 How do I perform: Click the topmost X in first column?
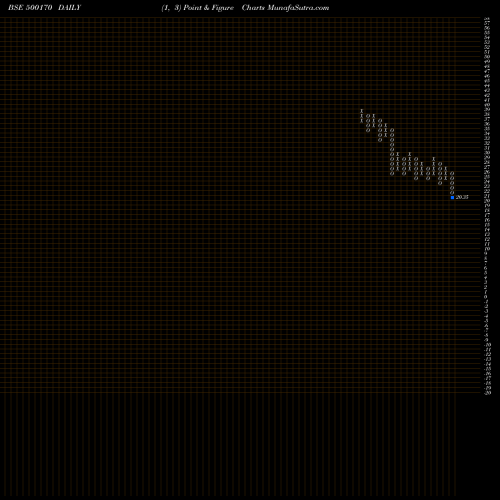click(361, 111)
